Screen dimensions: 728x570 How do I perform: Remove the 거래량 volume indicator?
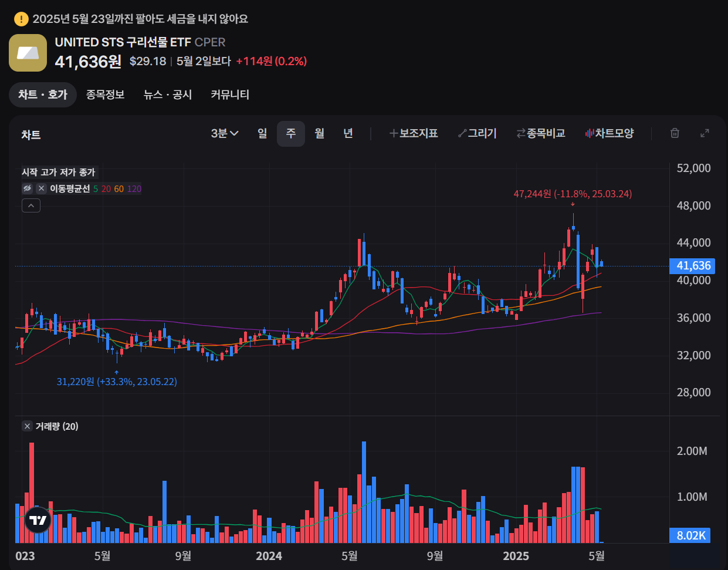pyautogui.click(x=27, y=426)
